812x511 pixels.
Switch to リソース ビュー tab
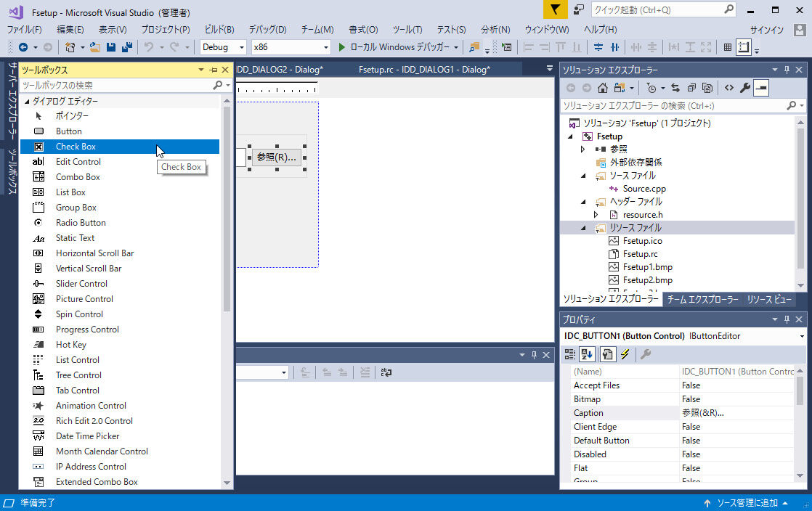coord(768,299)
